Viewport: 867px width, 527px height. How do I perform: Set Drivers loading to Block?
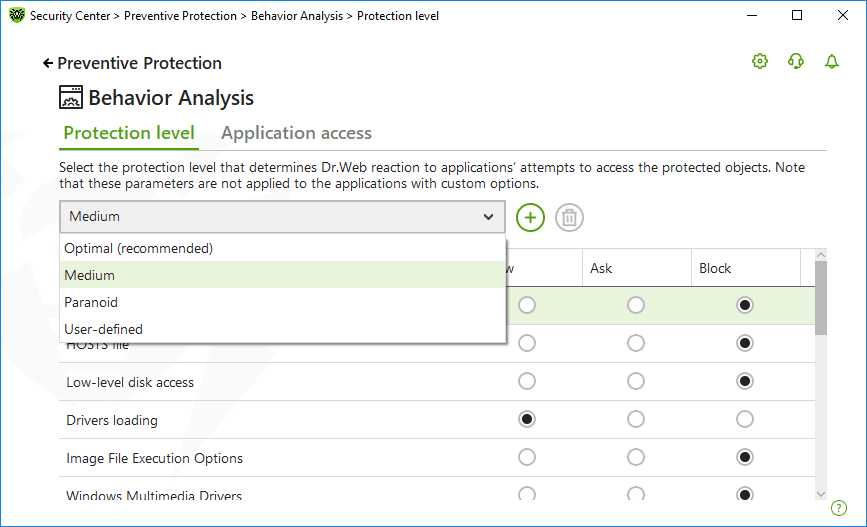(x=745, y=419)
